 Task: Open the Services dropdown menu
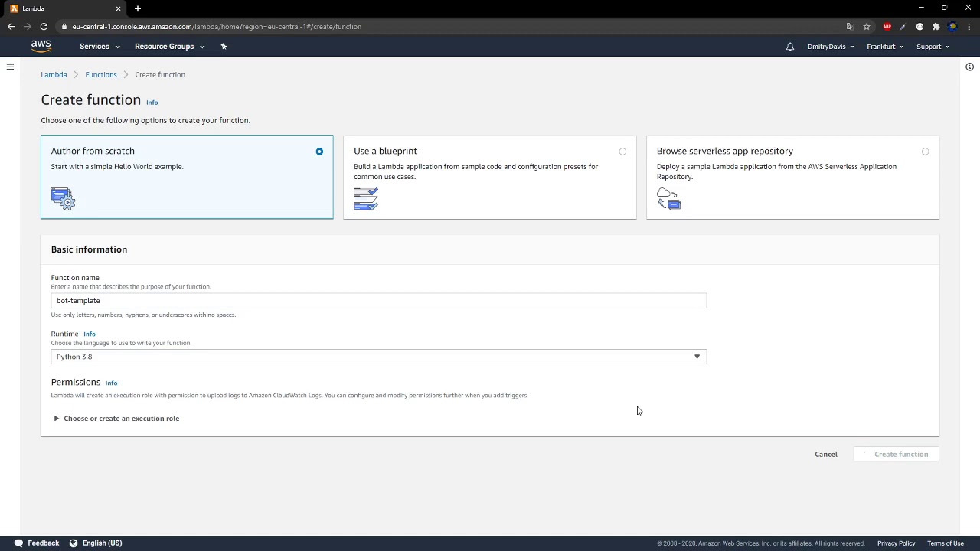[x=100, y=47]
